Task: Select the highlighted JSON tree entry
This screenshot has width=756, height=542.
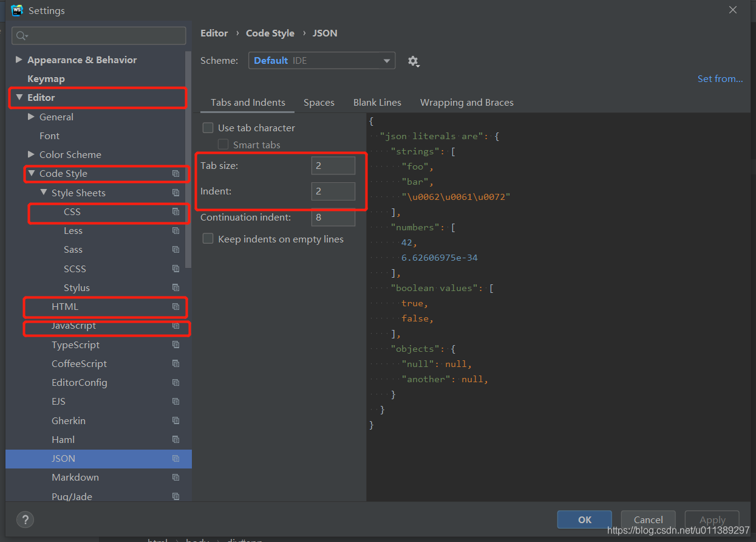Action: tap(99, 459)
